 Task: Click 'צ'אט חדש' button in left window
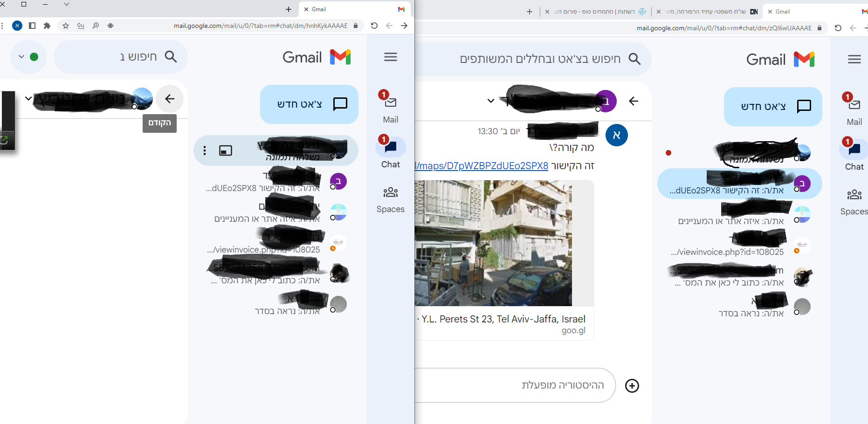(x=309, y=104)
